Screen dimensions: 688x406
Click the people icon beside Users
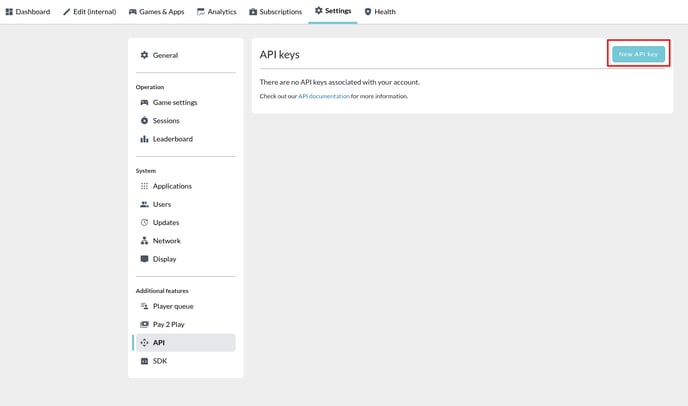(144, 204)
